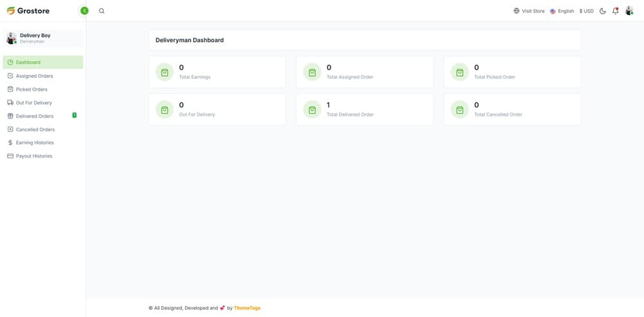
Task: Open the user avatar menu in header
Action: click(x=629, y=11)
